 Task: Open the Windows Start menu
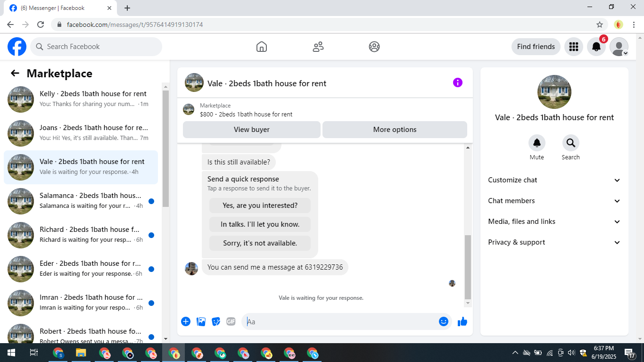11,353
